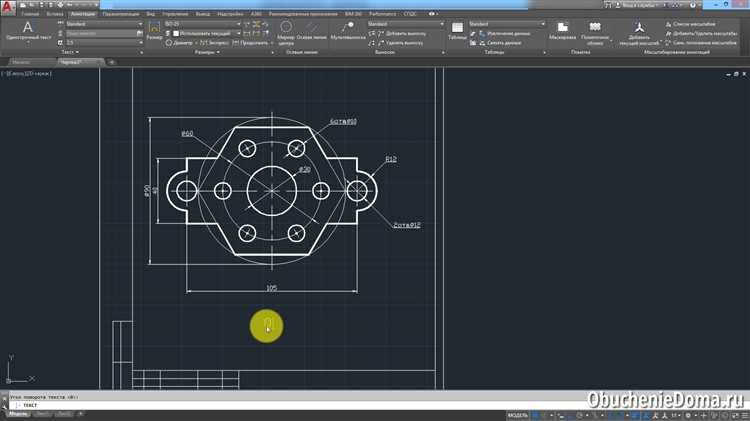This screenshot has height=421, width=750.
Task: Click the gear workspace icon in status bar
Action: [688, 416]
